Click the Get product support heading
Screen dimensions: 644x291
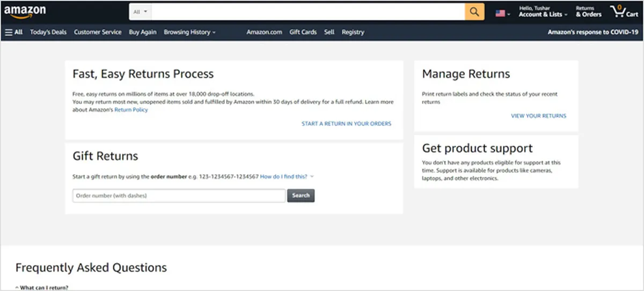(x=477, y=148)
